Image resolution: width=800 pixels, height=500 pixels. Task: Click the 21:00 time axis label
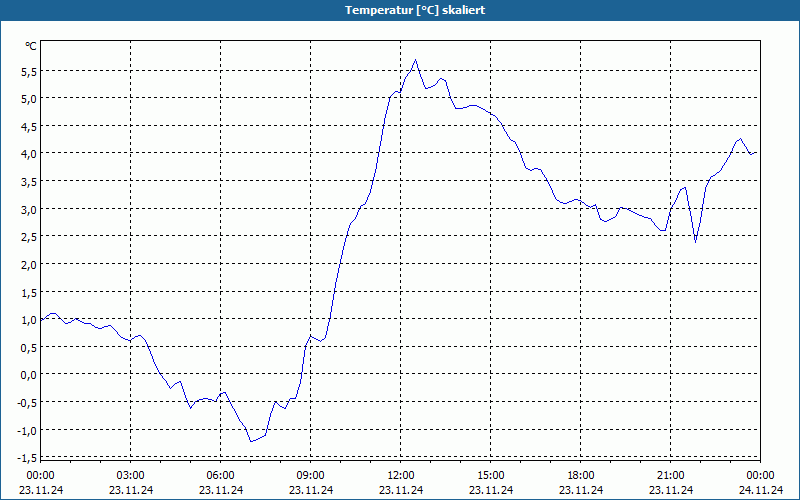[x=670, y=476]
